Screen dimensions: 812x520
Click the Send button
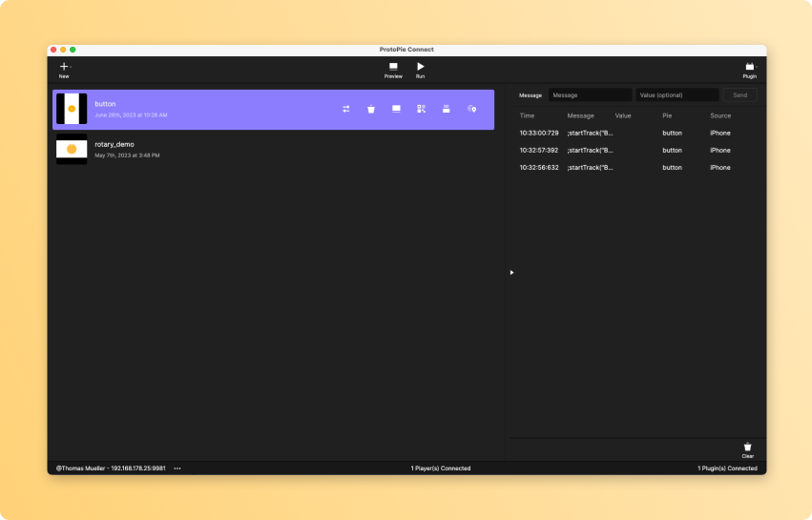[x=740, y=95]
